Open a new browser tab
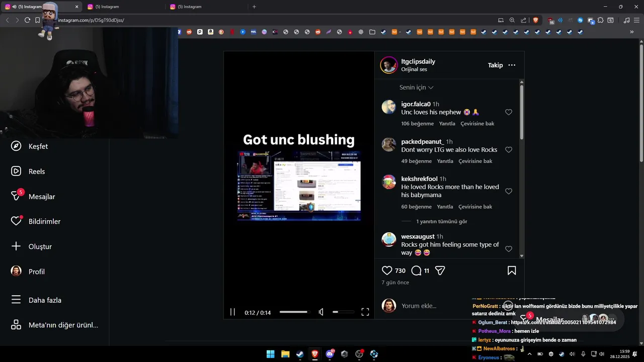This screenshot has width=644, height=362. coord(254,7)
